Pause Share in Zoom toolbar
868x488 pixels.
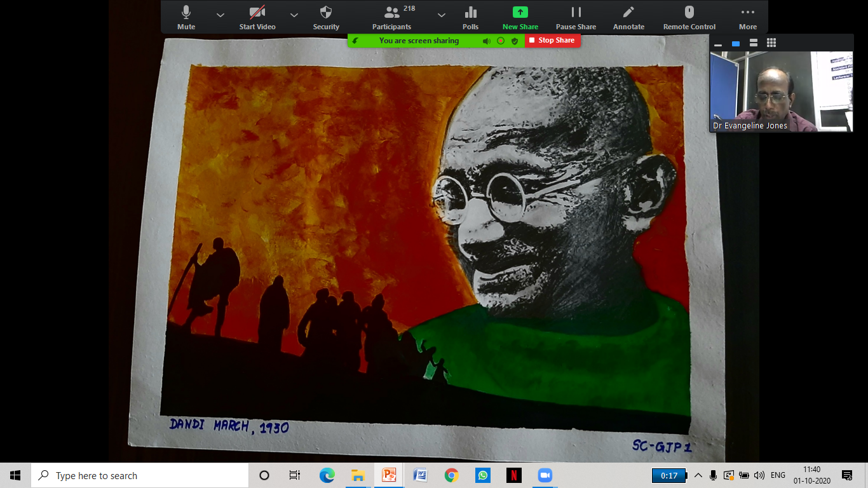coord(576,17)
